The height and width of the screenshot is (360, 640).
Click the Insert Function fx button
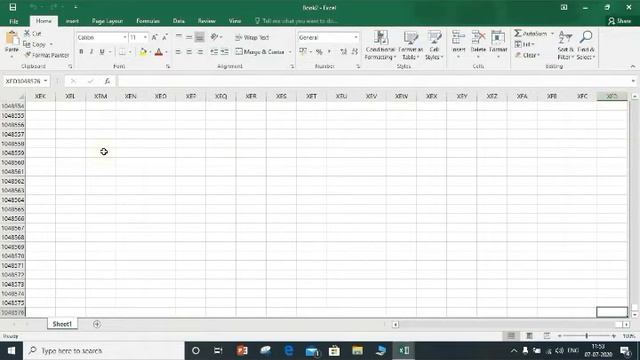[107, 81]
